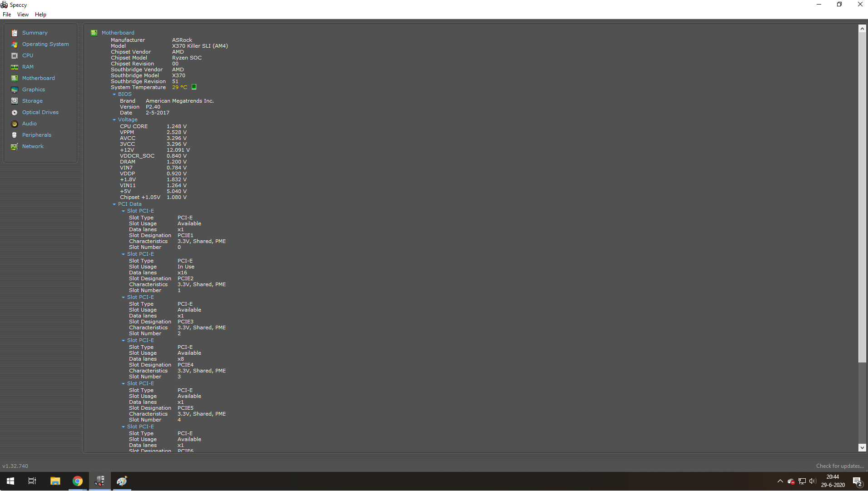Viewport: 868px width, 491px height.
Task: Click the vertical scrollbar thumb
Action: (862, 198)
